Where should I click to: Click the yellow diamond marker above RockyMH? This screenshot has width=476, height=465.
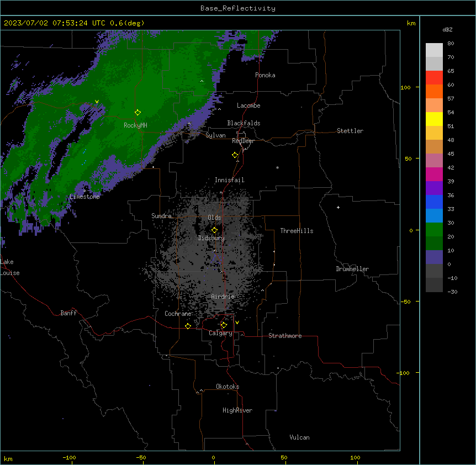pos(137,112)
